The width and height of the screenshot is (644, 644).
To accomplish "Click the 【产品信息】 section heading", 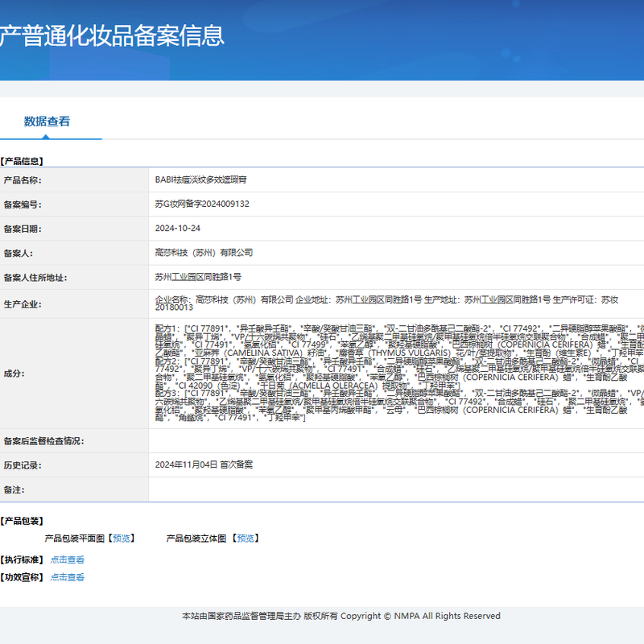I will pos(23,161).
